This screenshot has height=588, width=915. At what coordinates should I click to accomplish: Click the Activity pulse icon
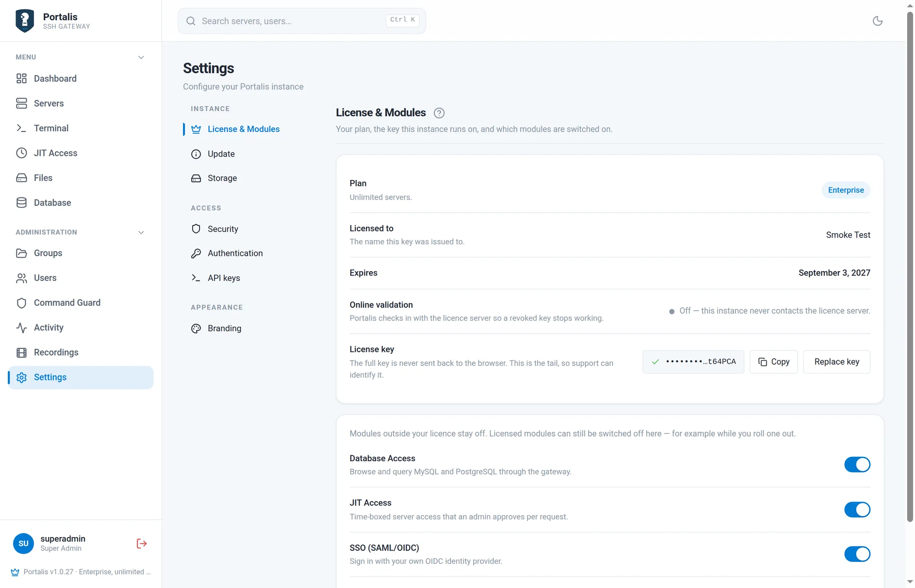[x=22, y=328]
